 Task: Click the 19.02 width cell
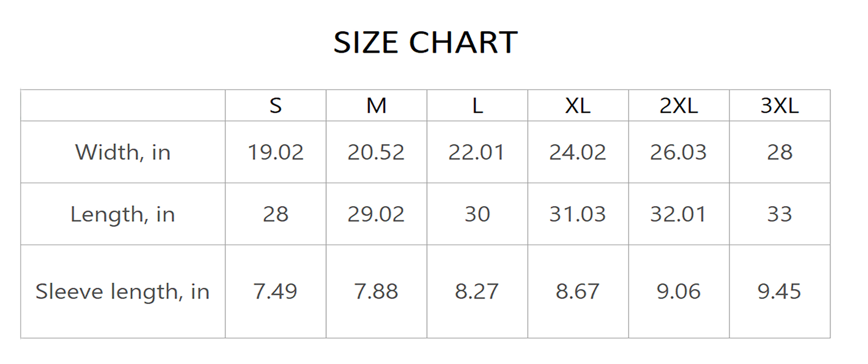click(276, 152)
